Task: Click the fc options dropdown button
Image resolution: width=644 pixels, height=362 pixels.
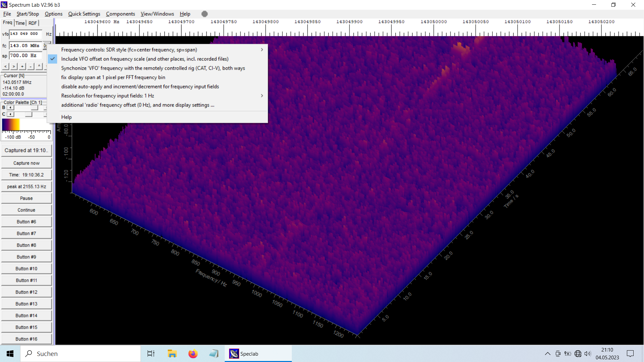Action: (x=46, y=46)
